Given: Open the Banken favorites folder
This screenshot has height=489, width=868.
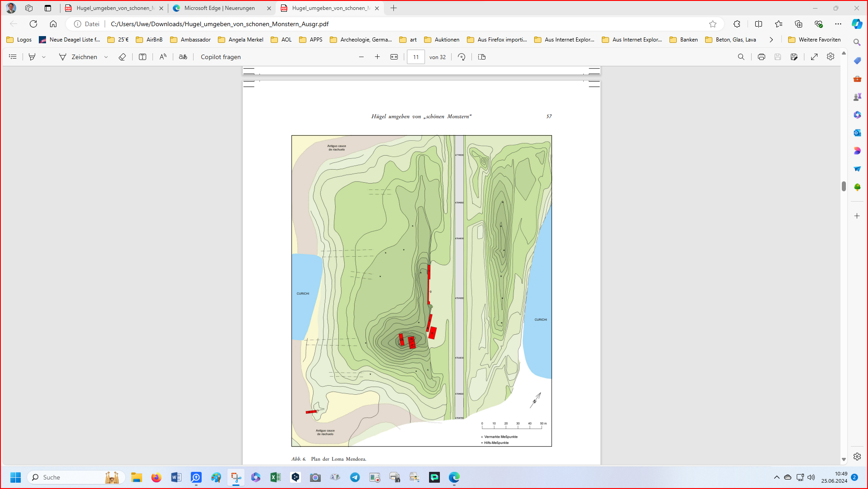Looking at the screenshot, I should [x=683, y=40].
